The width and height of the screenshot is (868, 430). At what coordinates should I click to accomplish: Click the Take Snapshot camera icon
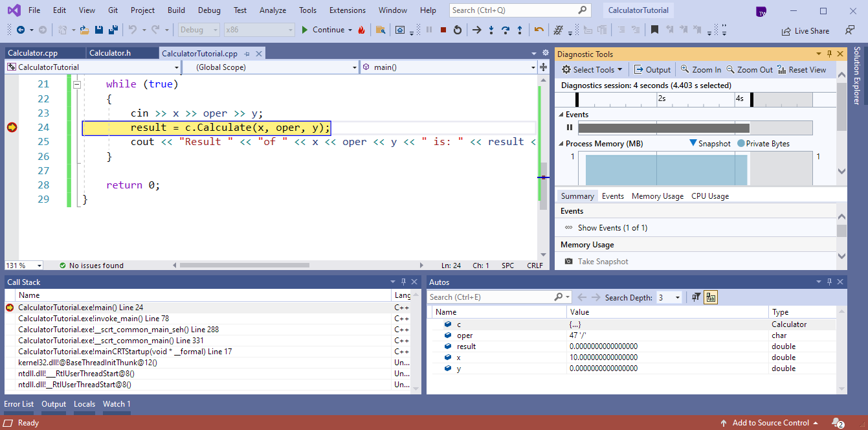tap(568, 262)
